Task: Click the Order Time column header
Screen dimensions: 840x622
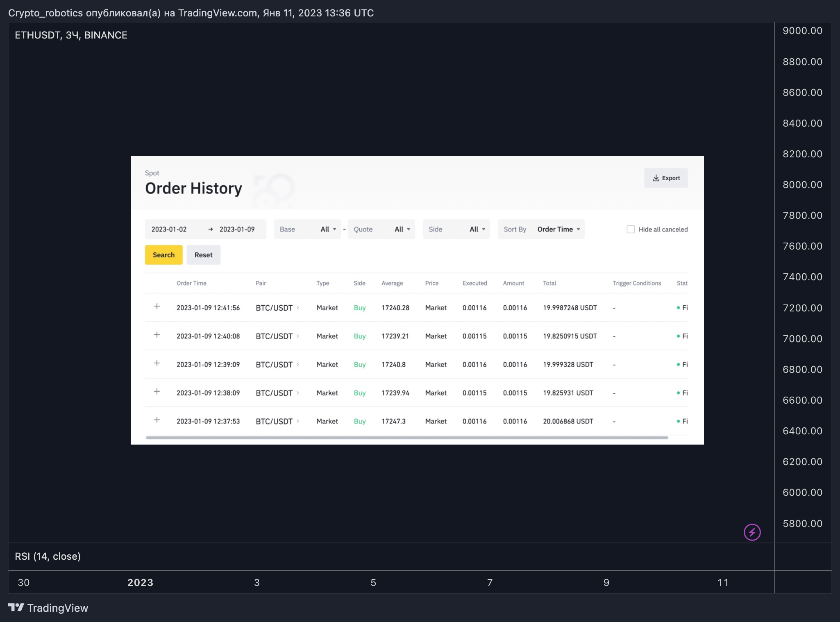Action: point(191,283)
